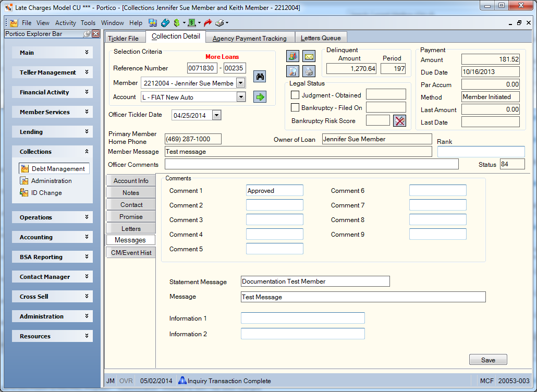The image size is (537, 392).
Task: Enable the Bankruptcy - Filed On checkbox
Action: pos(295,107)
